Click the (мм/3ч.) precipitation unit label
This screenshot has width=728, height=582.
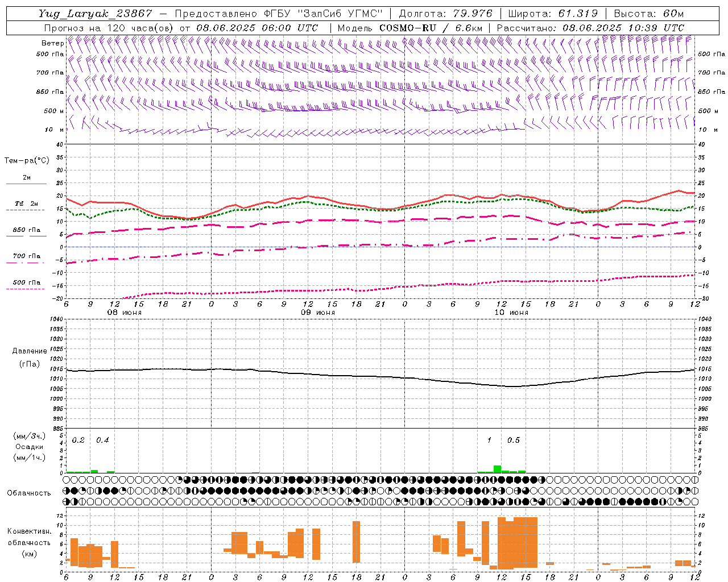(x=30, y=436)
